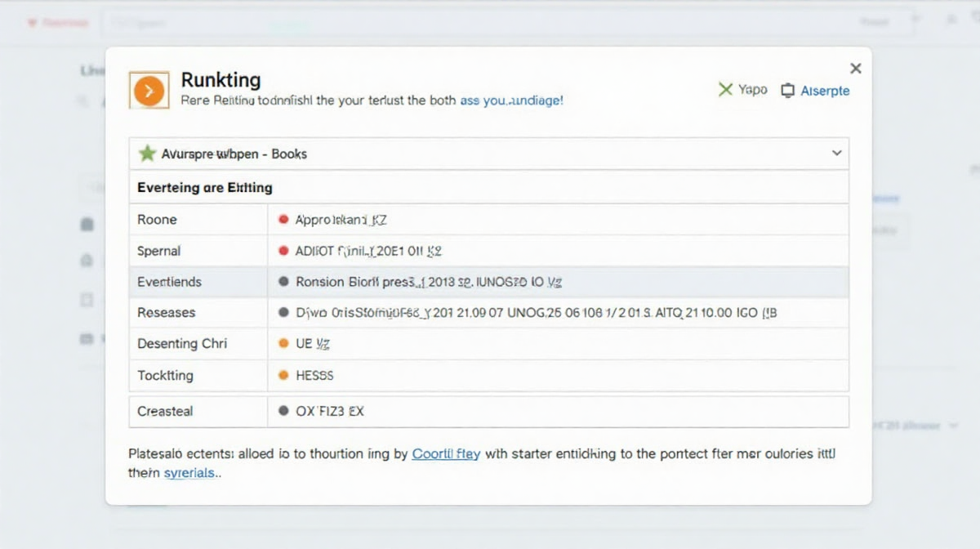
Task: Click the green star icon in dropdown
Action: tap(147, 153)
